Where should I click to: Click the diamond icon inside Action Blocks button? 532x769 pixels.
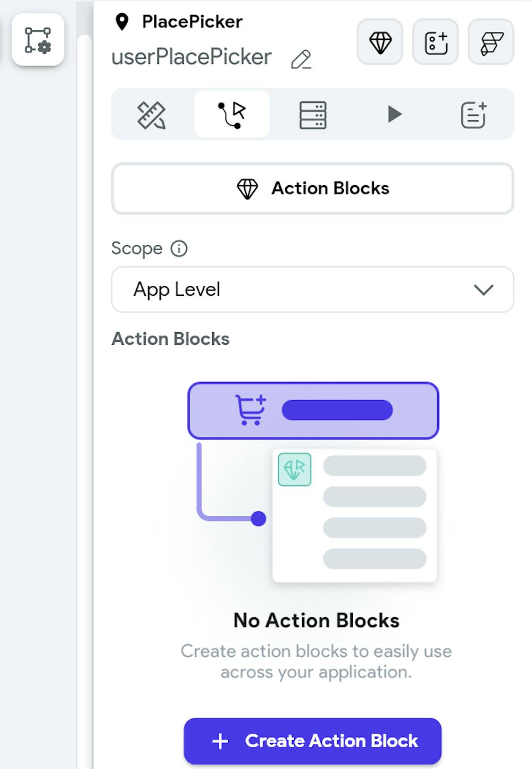tap(247, 188)
